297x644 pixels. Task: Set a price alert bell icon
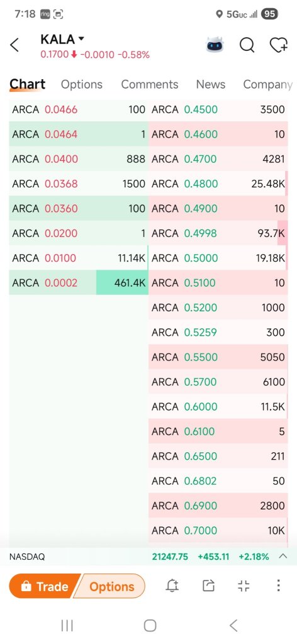pos(172,586)
